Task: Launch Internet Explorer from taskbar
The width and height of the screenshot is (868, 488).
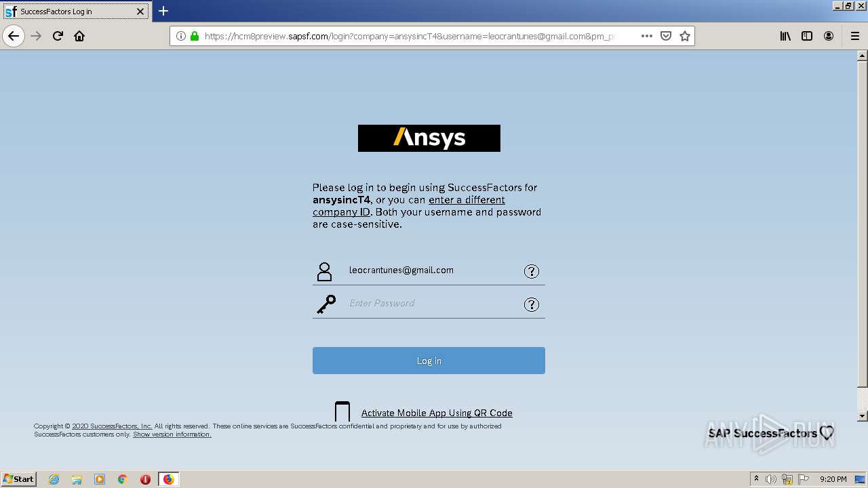Action: (x=54, y=479)
